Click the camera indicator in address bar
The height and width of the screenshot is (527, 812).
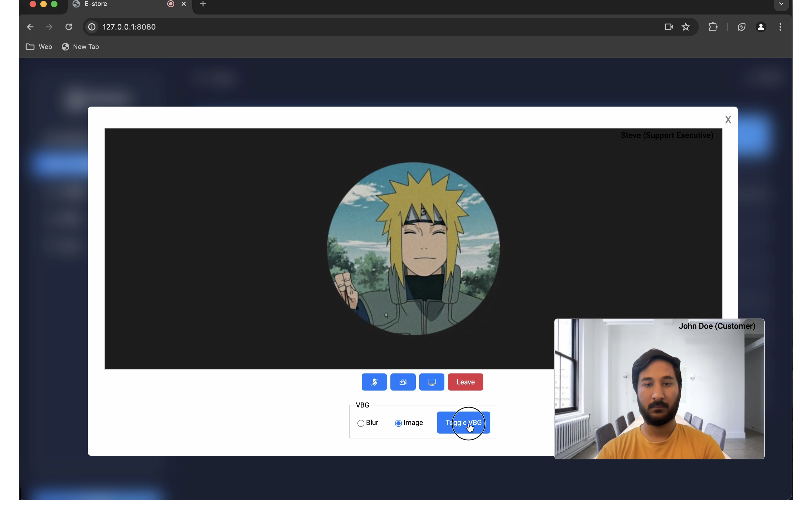point(668,27)
